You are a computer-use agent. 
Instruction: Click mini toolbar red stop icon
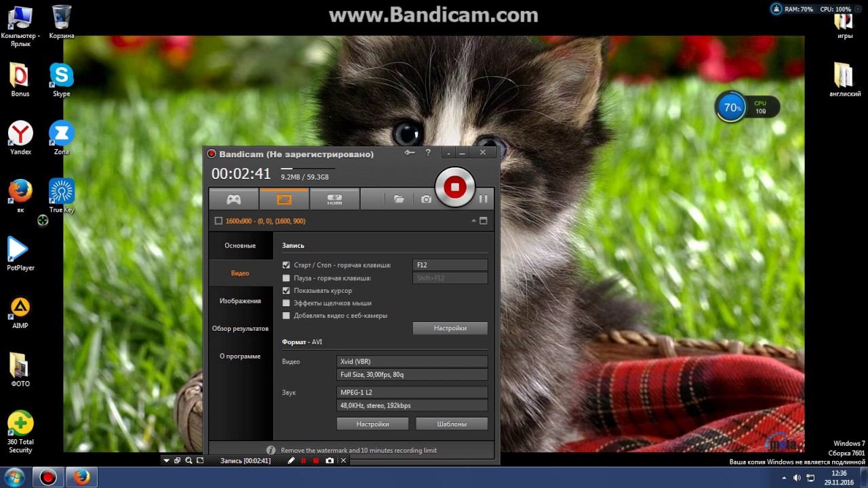coord(316,461)
